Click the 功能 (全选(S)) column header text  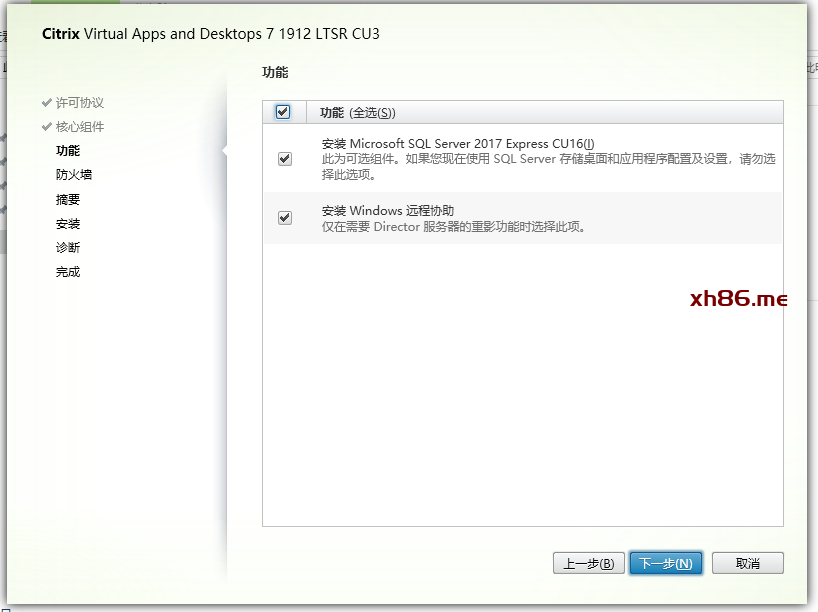coord(358,113)
